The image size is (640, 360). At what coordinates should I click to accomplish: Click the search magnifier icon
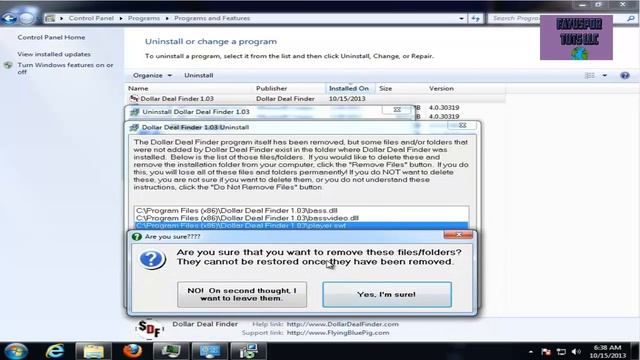pyautogui.click(x=631, y=18)
